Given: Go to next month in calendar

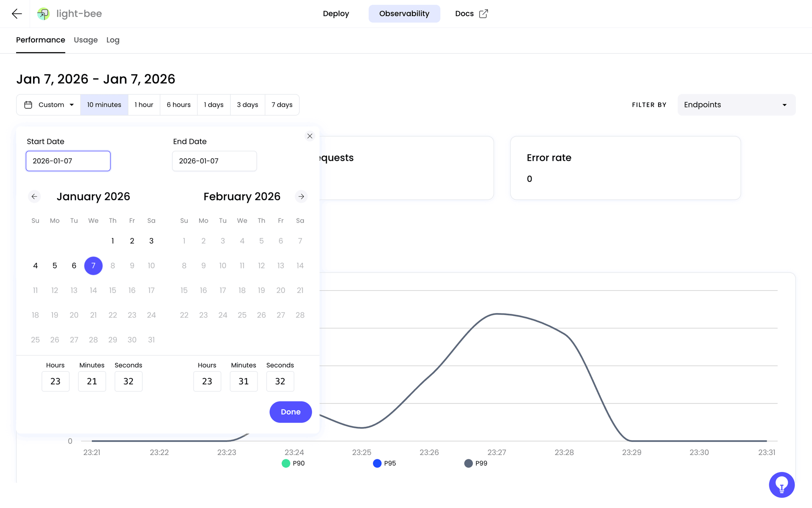Looking at the screenshot, I should (x=301, y=196).
